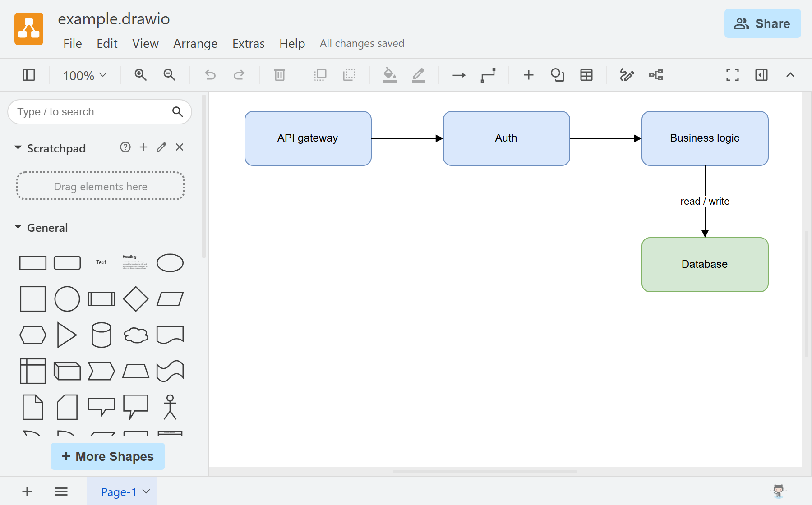Open the Help menu
Screen dimensions: 812x505
[x=292, y=44]
